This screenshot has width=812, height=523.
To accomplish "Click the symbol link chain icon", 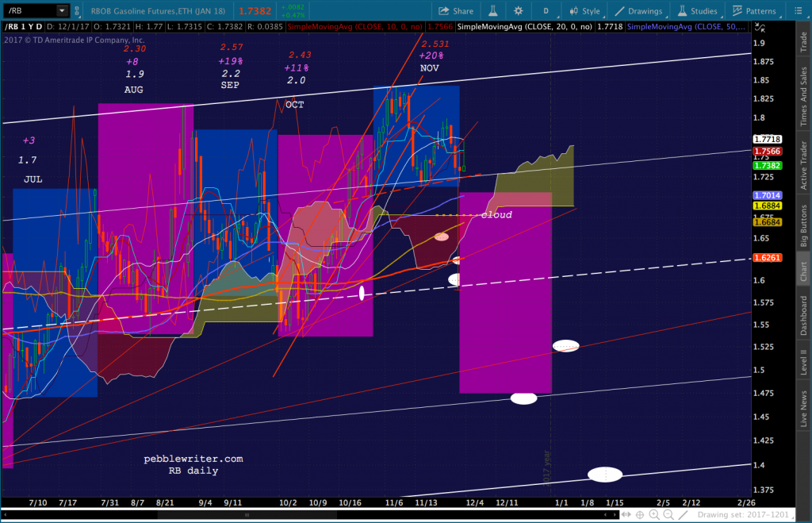I will click(x=77, y=10).
